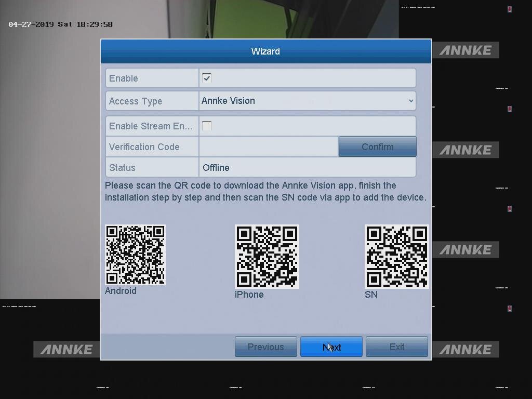Viewport: 532px width, 399px height.
Task: Click the Android caption under QR code
Action: (x=121, y=291)
